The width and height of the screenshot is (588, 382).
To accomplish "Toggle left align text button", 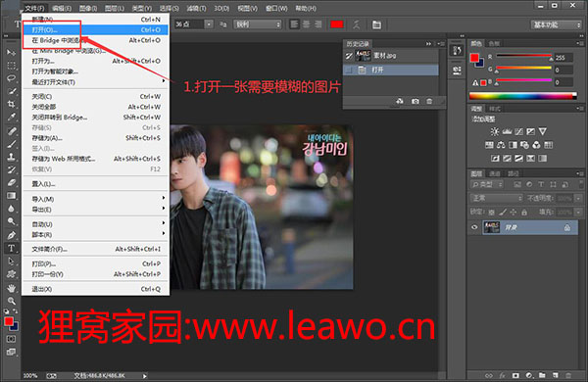I will pos(295,24).
